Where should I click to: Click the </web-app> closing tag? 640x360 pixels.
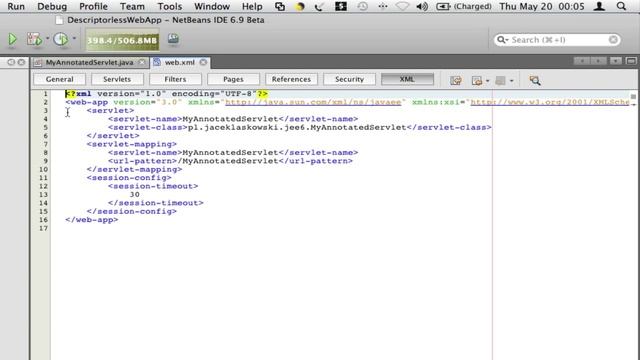(x=91, y=220)
